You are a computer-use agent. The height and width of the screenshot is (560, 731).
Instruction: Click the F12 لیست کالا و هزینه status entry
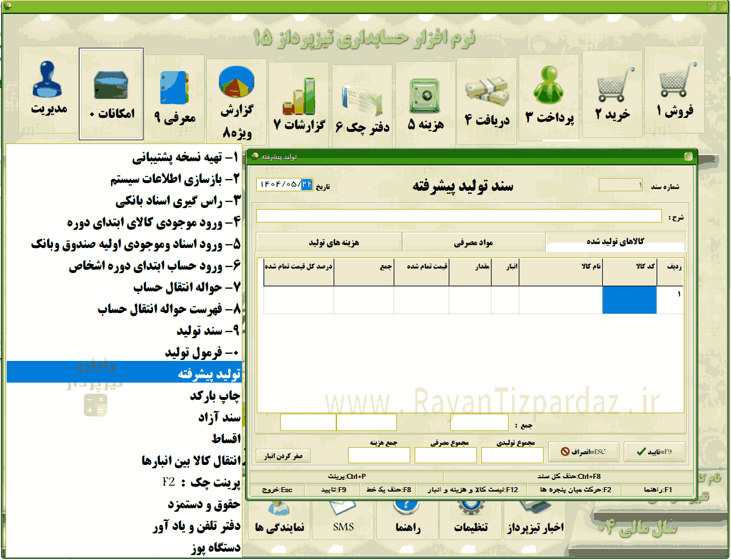point(473,490)
